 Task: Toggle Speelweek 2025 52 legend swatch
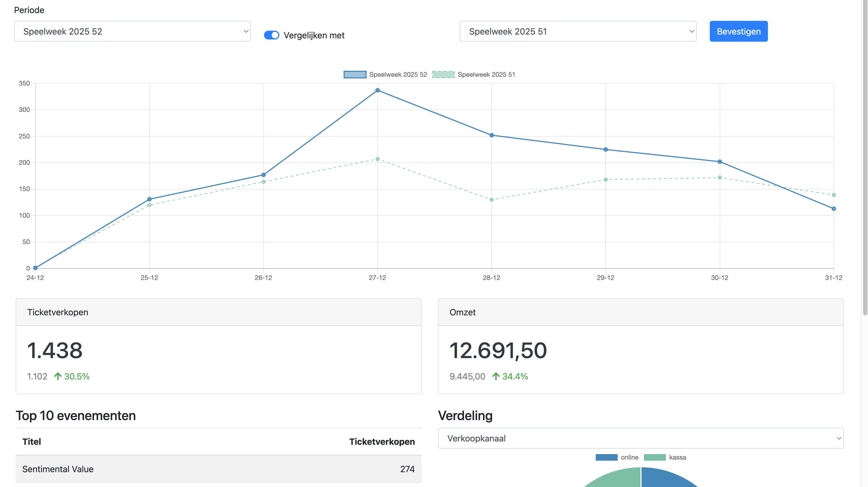point(355,75)
